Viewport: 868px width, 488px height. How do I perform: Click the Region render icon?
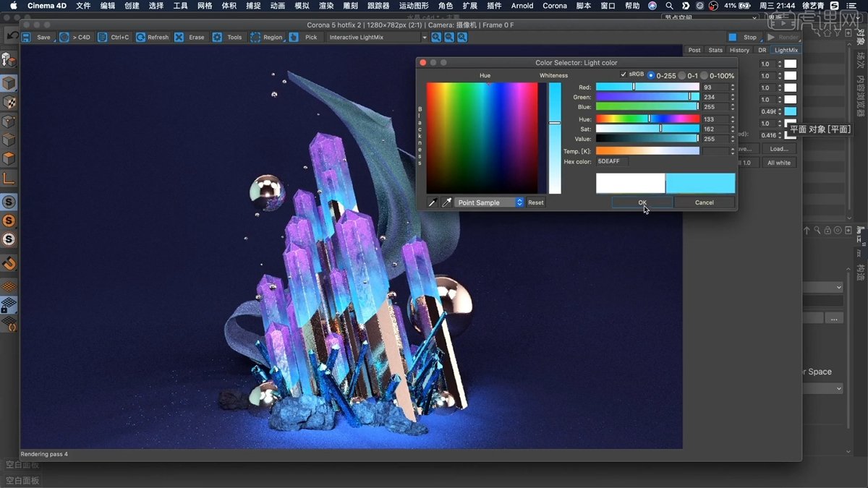[x=255, y=37]
